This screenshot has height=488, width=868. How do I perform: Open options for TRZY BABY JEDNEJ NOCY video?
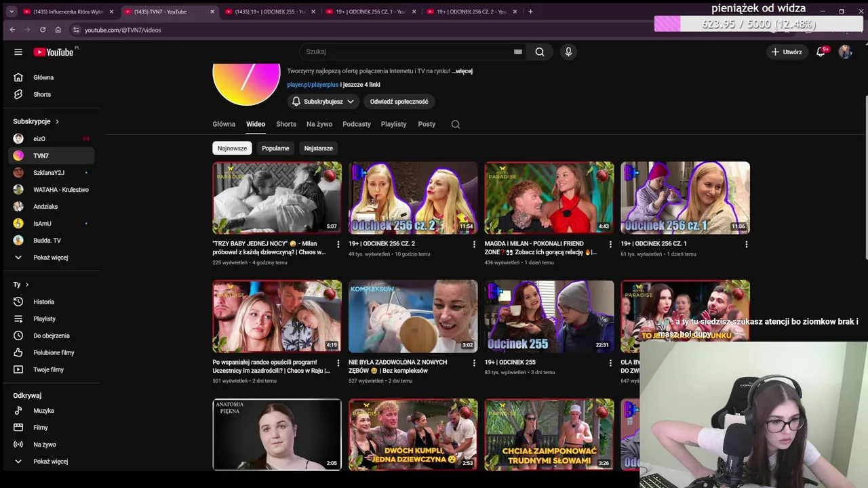pos(338,244)
